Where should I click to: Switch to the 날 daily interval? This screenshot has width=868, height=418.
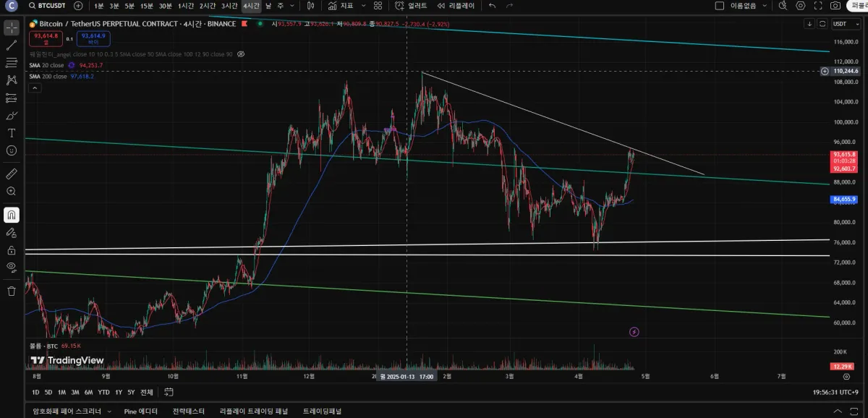tap(269, 6)
